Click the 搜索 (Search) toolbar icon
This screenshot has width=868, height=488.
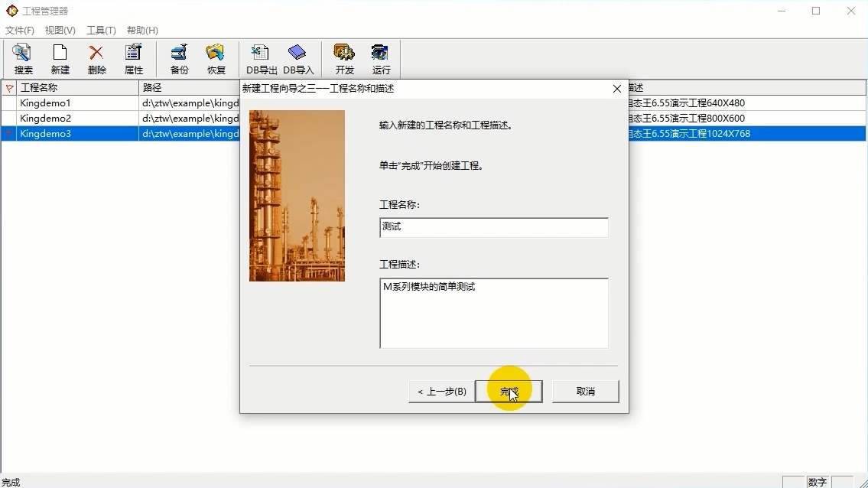pyautogui.click(x=23, y=59)
